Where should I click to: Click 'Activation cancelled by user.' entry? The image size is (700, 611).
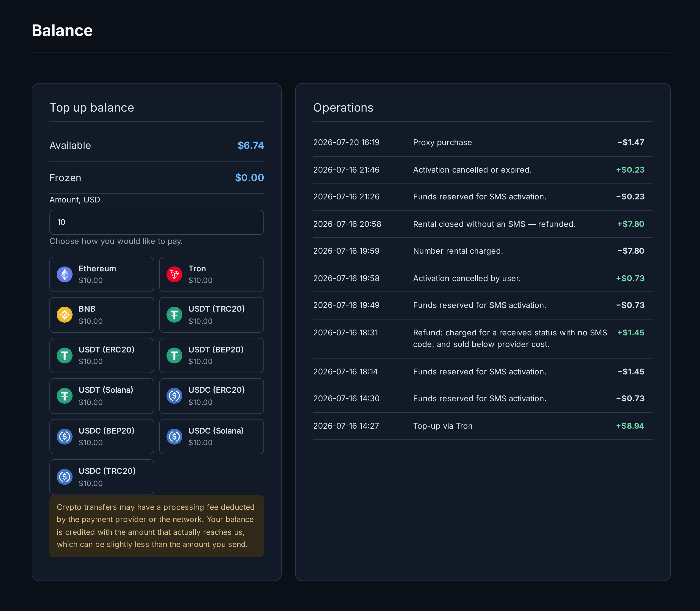pos(467,279)
